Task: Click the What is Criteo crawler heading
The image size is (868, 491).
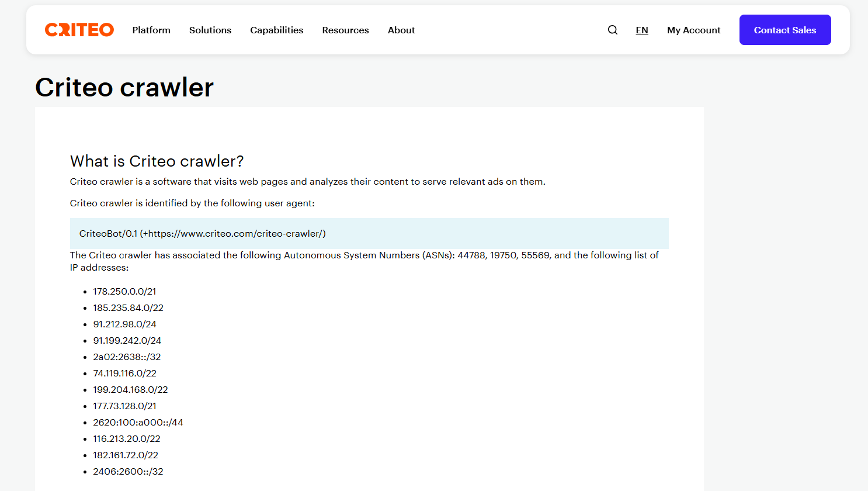Action: coord(157,161)
